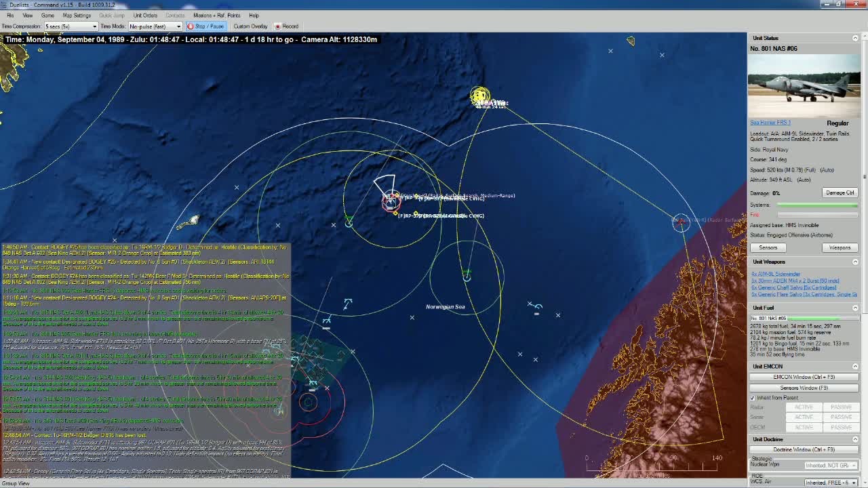The width and height of the screenshot is (868, 488).
Task: Click the Fire status bar
Action: click(x=816, y=215)
